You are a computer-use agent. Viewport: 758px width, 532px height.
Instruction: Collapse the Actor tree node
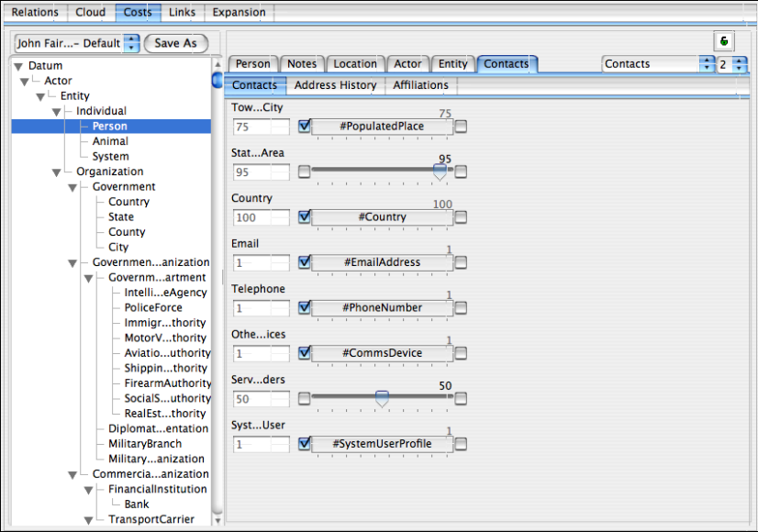tap(24, 83)
